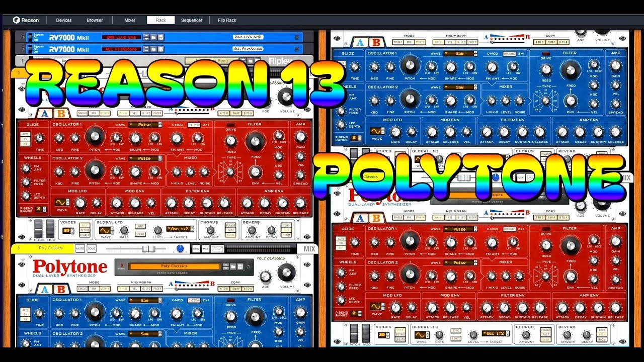Image resolution: width=644 pixels, height=362 pixels.
Task: Save patch on ALL FilmScore RV7000
Action: (160, 49)
